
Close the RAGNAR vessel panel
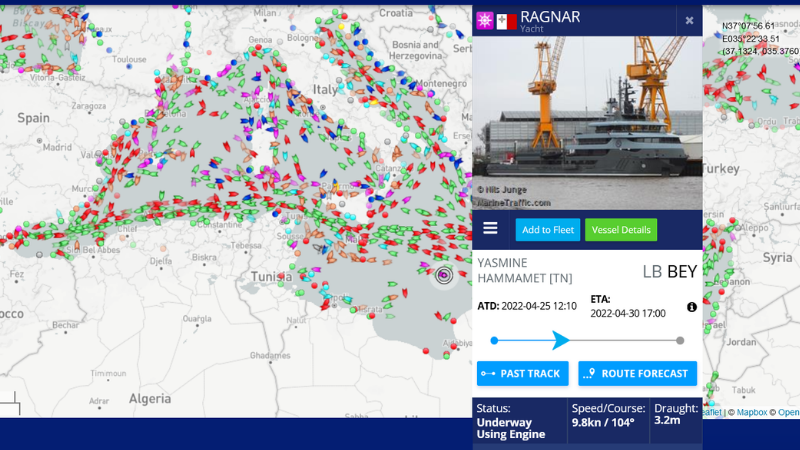point(689,20)
